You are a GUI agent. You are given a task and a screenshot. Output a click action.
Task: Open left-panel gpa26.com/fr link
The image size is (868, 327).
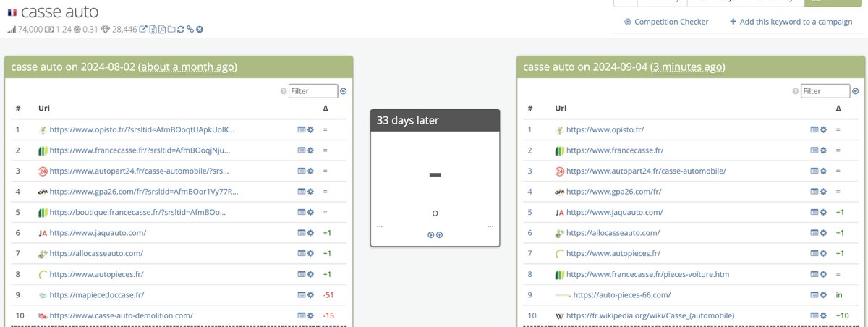coord(144,192)
